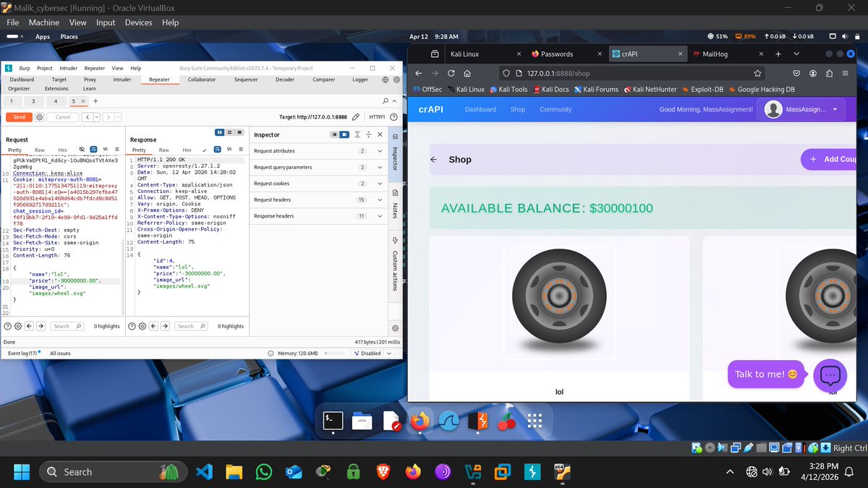Open Burp globe icon in top tabs

pyautogui.click(x=386, y=80)
